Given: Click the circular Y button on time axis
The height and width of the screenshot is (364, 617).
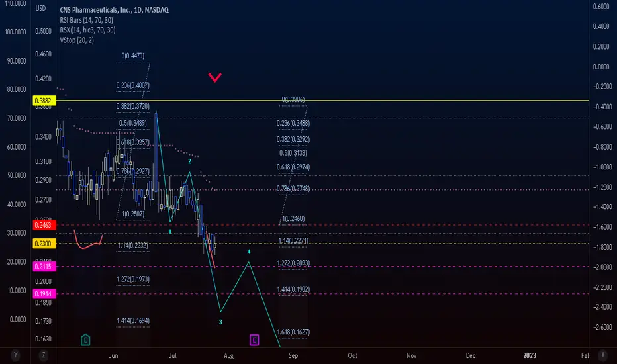Looking at the screenshot, I should (x=15, y=355).
